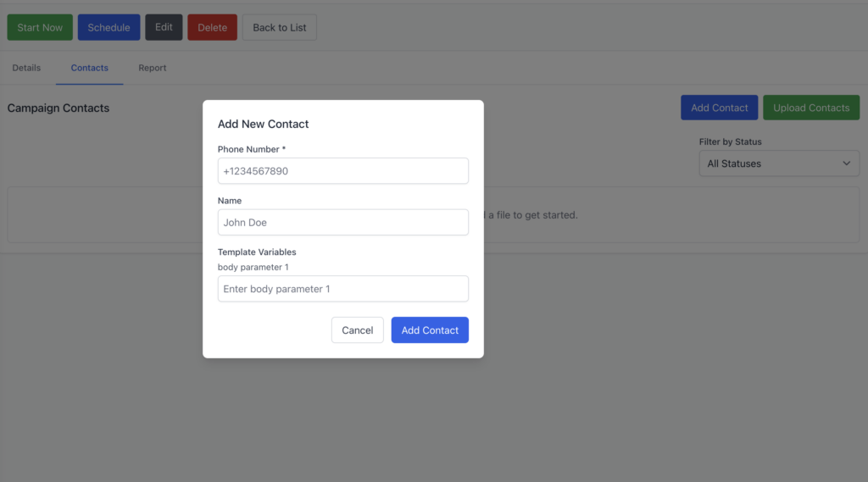Click the green Start Now button
Image resolution: width=868 pixels, height=482 pixels.
[40, 27]
